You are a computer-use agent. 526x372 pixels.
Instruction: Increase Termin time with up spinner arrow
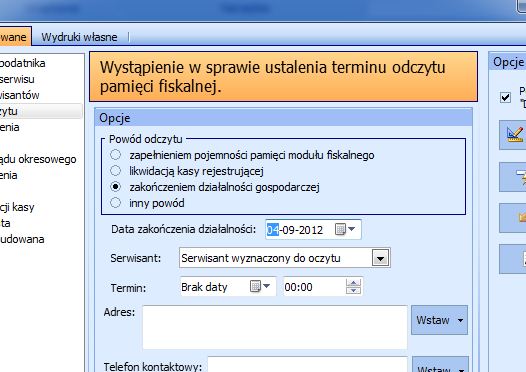click(354, 283)
